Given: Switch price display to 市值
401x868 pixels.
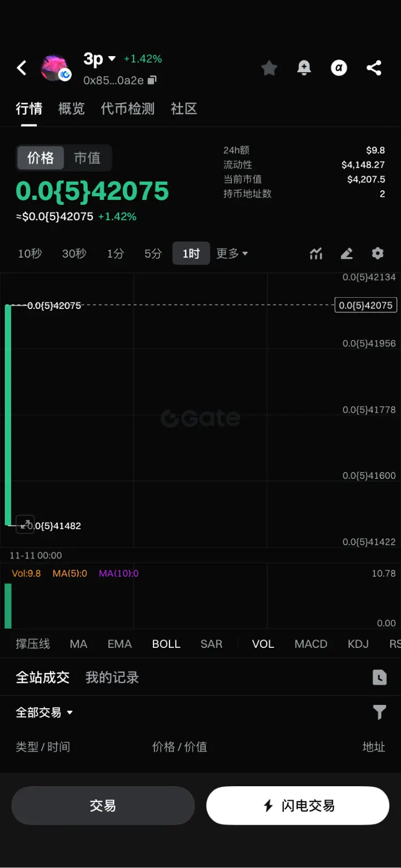Looking at the screenshot, I should point(87,158).
